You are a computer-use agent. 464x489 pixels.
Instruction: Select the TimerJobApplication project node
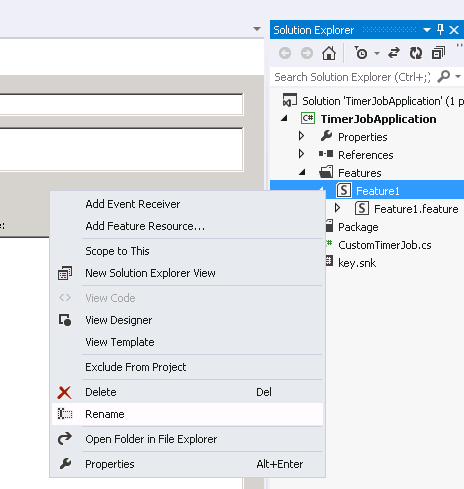[378, 119]
